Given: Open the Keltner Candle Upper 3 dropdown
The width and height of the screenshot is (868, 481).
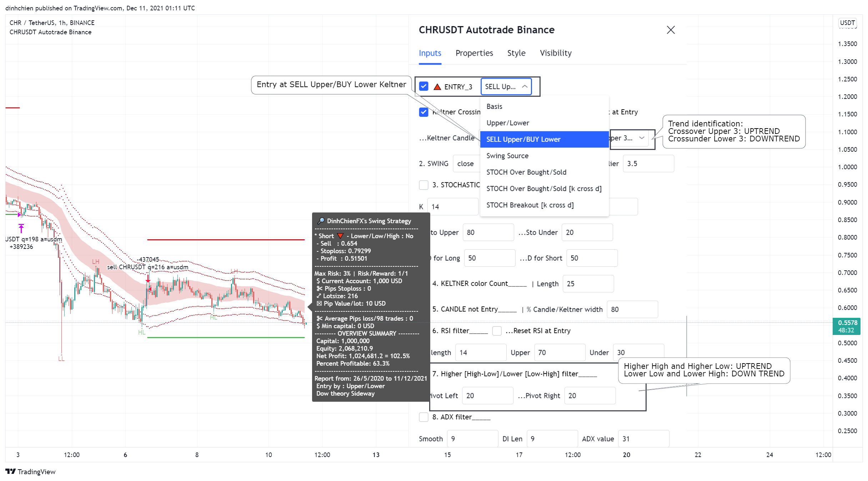Looking at the screenshot, I should (629, 138).
